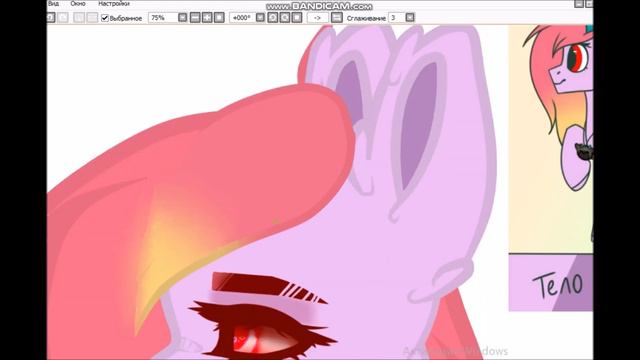The width and height of the screenshot is (640, 360).
Task: Rotate the canvas clockwise
Action: [285, 18]
